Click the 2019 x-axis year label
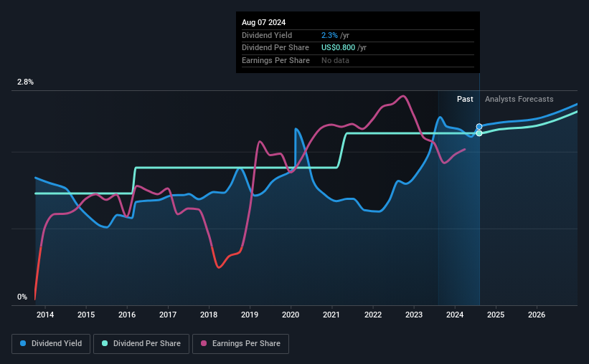This screenshot has height=364, width=589. (x=250, y=315)
